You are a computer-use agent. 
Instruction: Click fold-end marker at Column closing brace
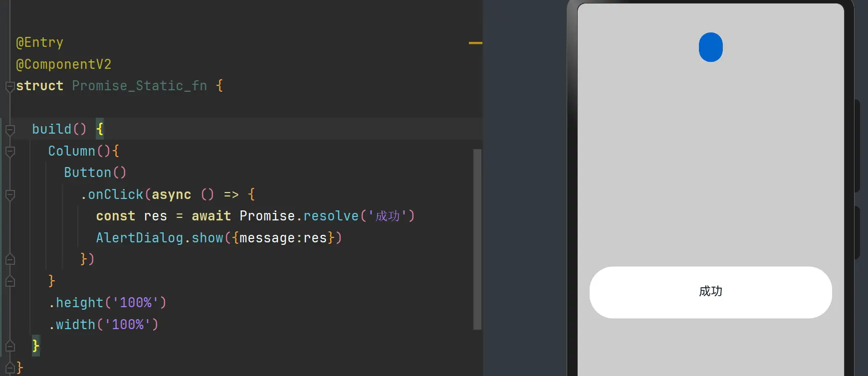pos(10,281)
